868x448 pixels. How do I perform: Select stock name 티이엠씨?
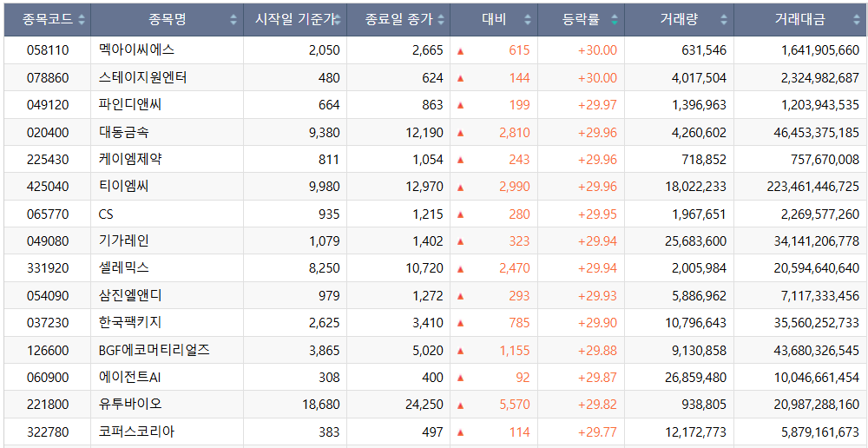[123, 187]
